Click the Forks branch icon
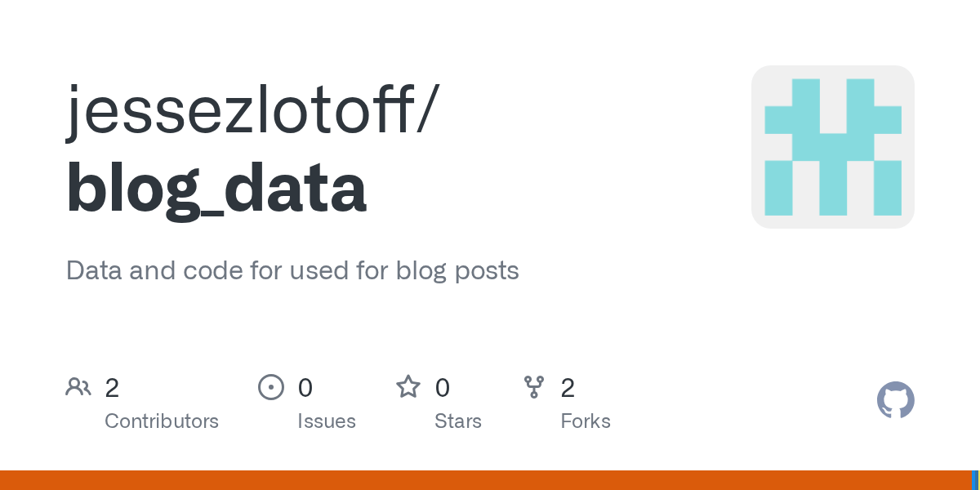This screenshot has width=980, height=490. [x=534, y=386]
